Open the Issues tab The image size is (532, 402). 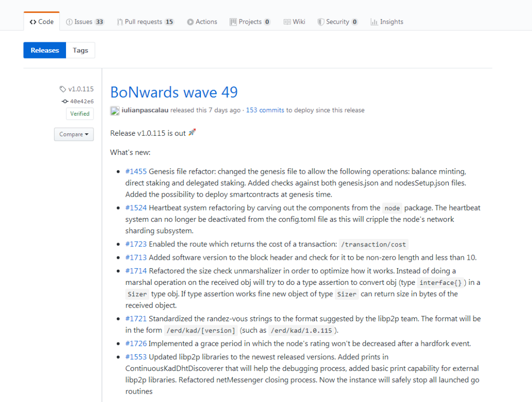85,22
